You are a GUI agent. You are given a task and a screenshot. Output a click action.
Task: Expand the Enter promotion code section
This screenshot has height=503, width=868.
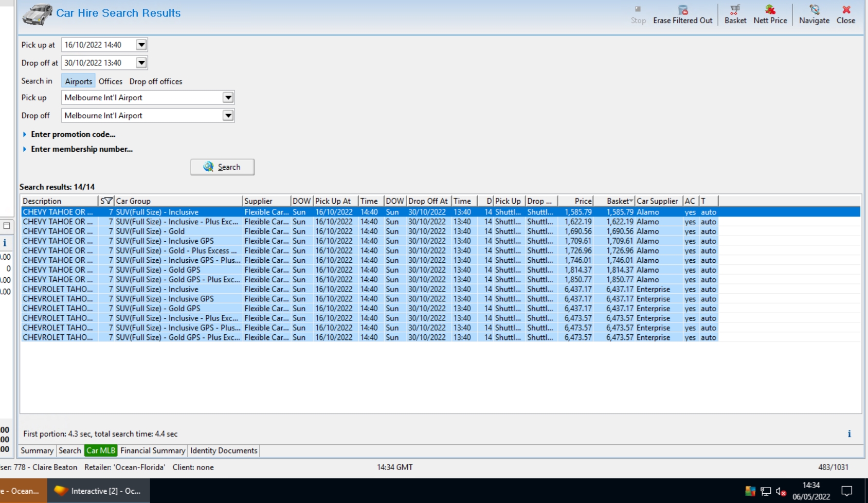pyautogui.click(x=69, y=134)
